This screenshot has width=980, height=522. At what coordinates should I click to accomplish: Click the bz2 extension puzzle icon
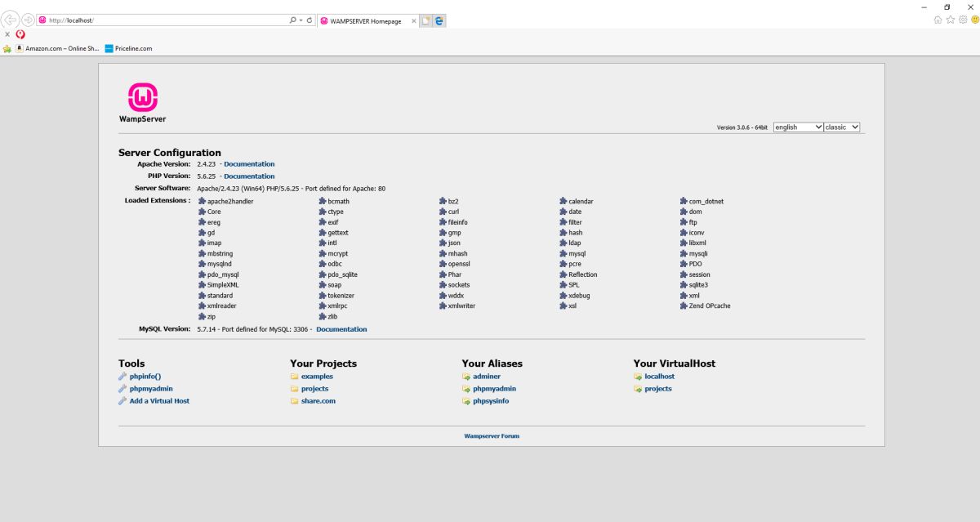[443, 201]
